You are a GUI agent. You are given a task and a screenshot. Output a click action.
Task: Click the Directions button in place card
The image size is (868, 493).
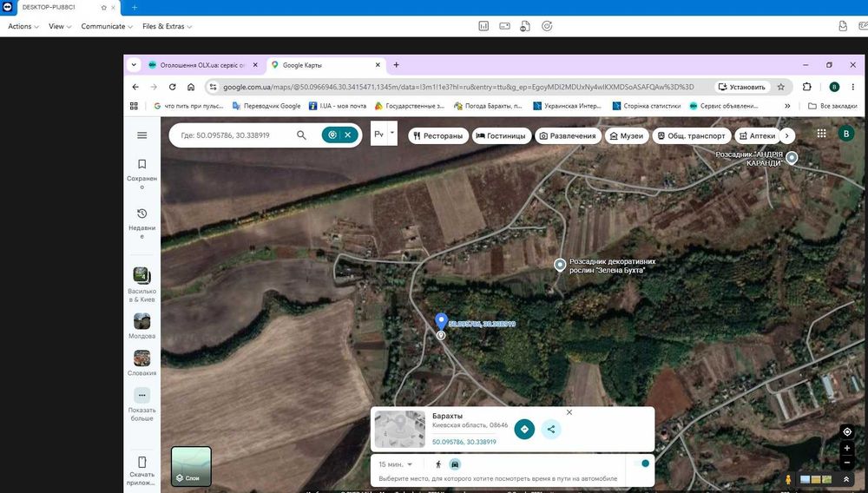524,429
